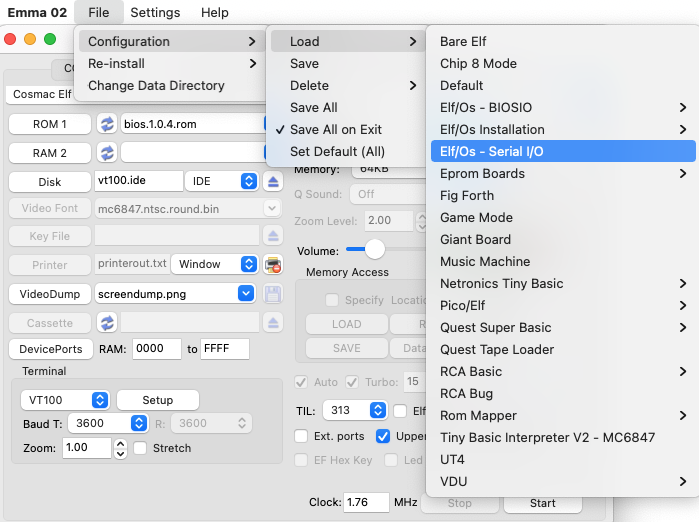Toggle the EF Hex Key checkbox
Viewport: 699px width, 522px height.
(x=301, y=460)
